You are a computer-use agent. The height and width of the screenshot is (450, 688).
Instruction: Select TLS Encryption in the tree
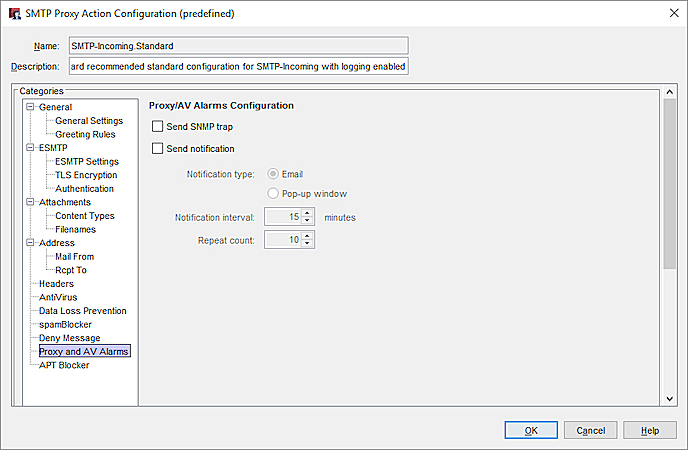(86, 175)
